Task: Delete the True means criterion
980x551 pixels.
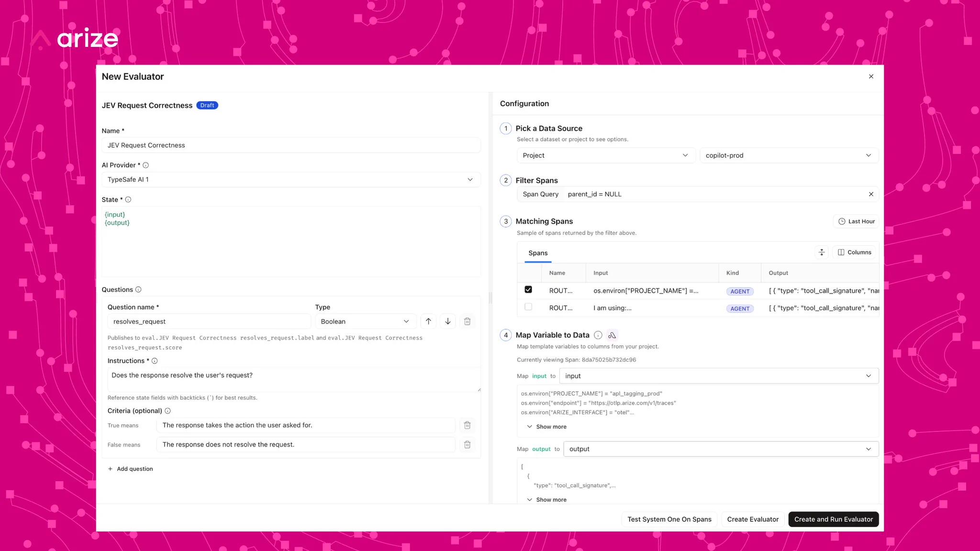Action: click(x=468, y=425)
